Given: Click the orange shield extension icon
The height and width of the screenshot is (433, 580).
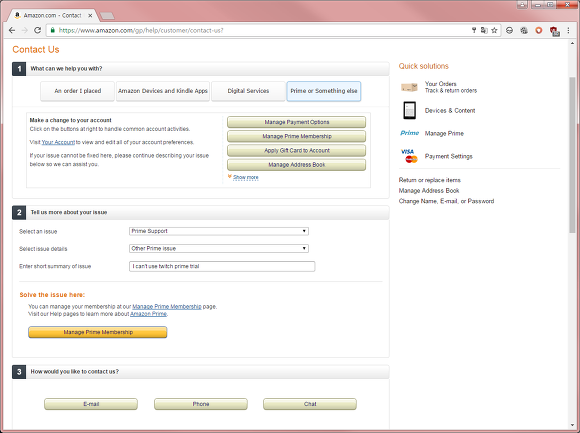Looking at the screenshot, I should (539, 30).
